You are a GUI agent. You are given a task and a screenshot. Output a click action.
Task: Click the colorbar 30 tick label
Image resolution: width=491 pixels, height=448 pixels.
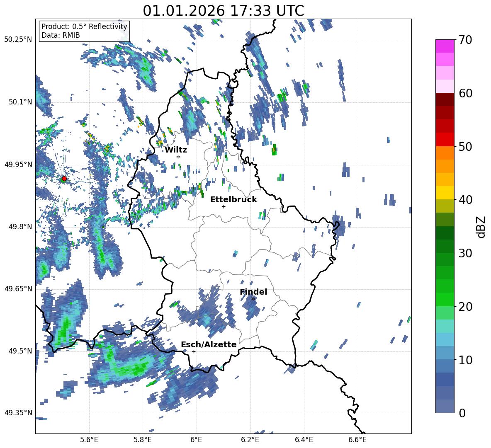point(465,253)
